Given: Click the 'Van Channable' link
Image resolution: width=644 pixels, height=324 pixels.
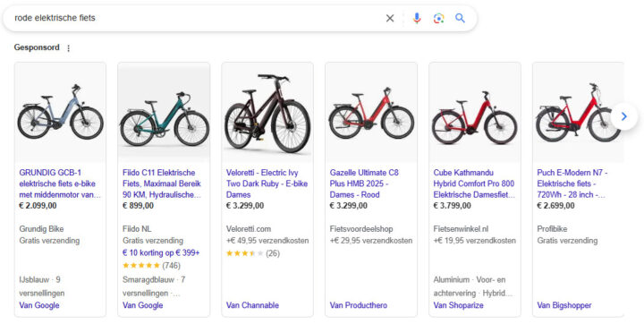Looking at the screenshot, I should click(252, 305).
